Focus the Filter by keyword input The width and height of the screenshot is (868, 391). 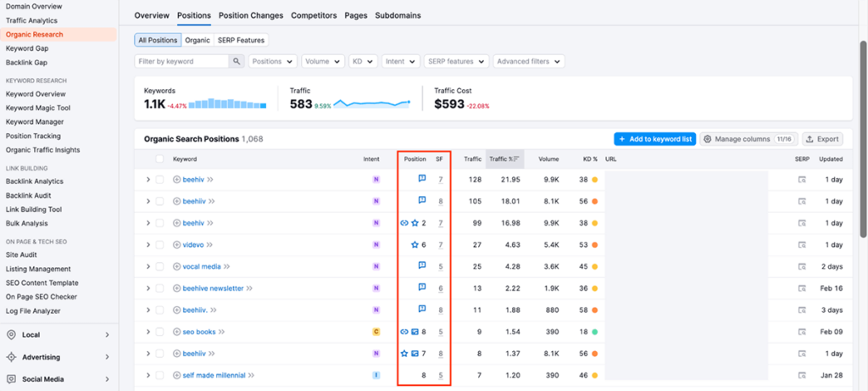coord(182,61)
